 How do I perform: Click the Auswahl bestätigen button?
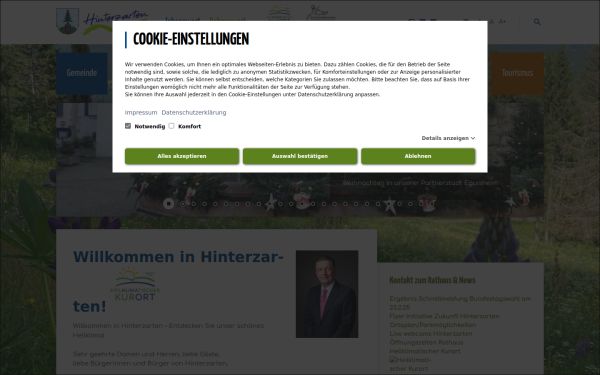(300, 156)
